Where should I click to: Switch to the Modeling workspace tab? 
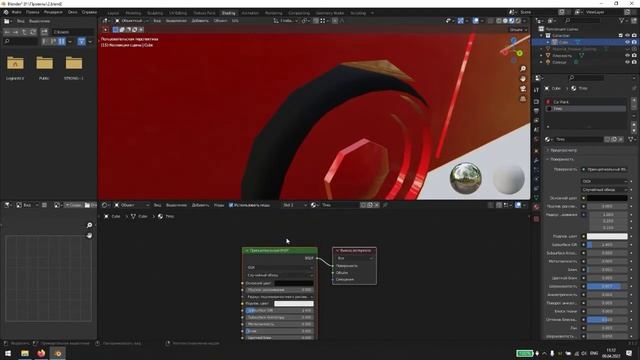tap(133, 13)
